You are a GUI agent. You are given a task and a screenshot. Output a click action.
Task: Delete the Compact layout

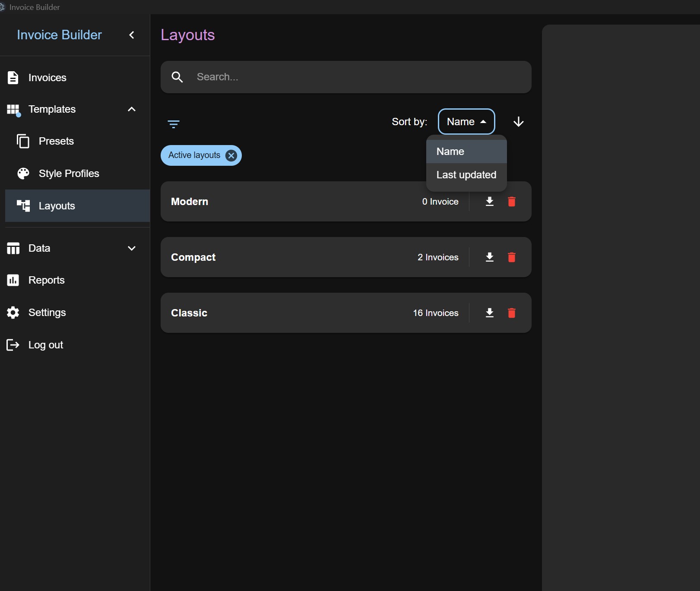(x=512, y=257)
